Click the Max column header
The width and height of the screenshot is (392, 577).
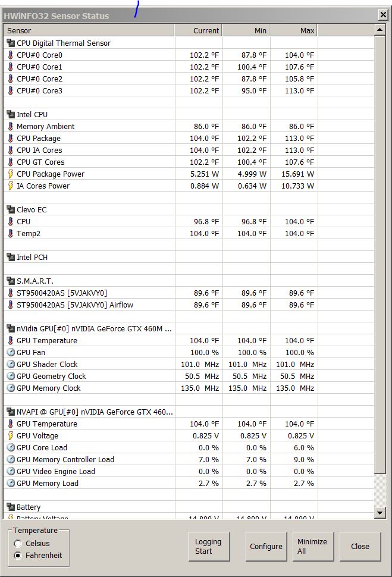294,30
